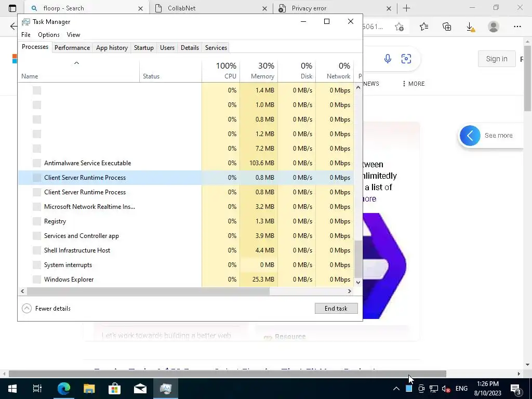Click the System interrupts process icon
The image size is (532, 399).
pos(37,264)
